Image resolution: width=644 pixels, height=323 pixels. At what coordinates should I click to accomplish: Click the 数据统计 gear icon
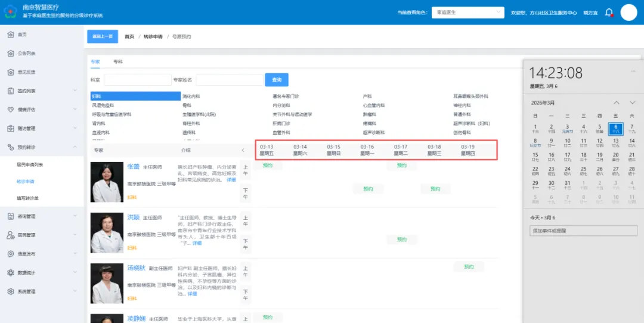(11, 272)
